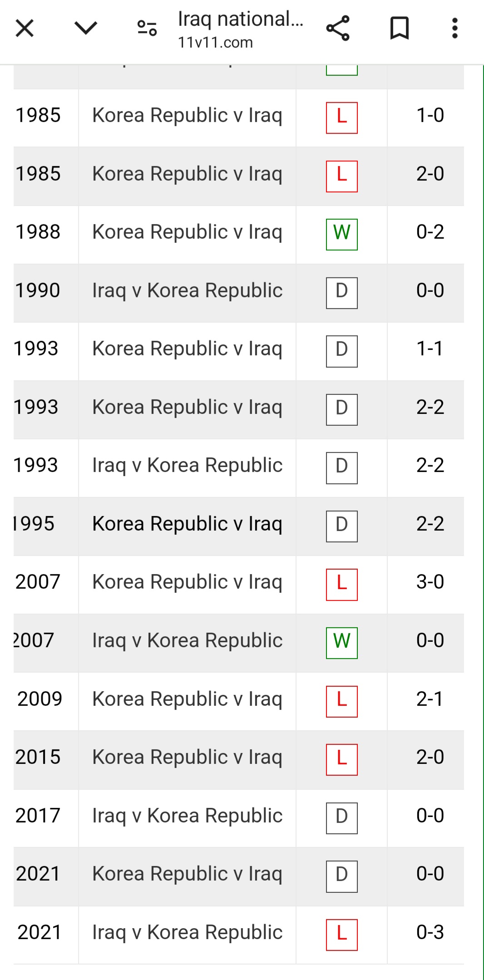Select the 2017 Iraq v Korea Republic match
The width and height of the screenshot is (484, 980).
187,816
